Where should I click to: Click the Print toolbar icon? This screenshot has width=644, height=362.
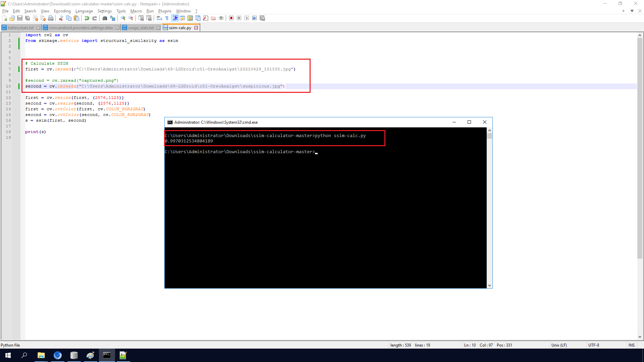(x=51, y=18)
